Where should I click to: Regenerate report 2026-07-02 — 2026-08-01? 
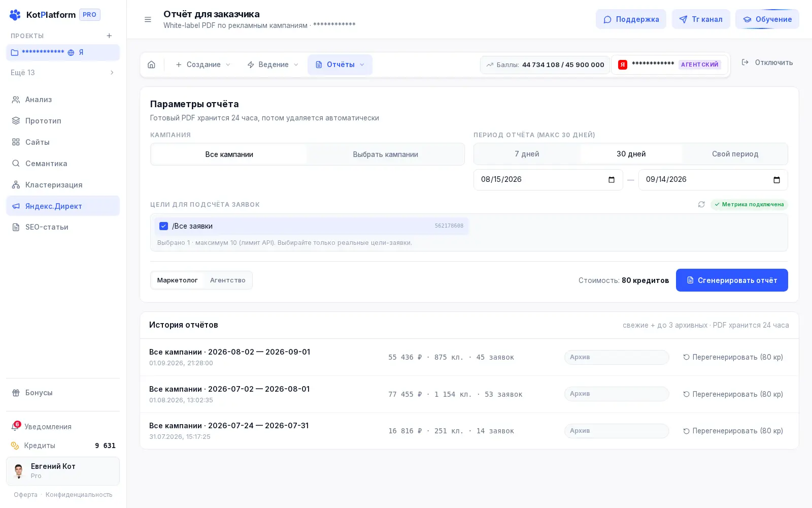(x=733, y=394)
